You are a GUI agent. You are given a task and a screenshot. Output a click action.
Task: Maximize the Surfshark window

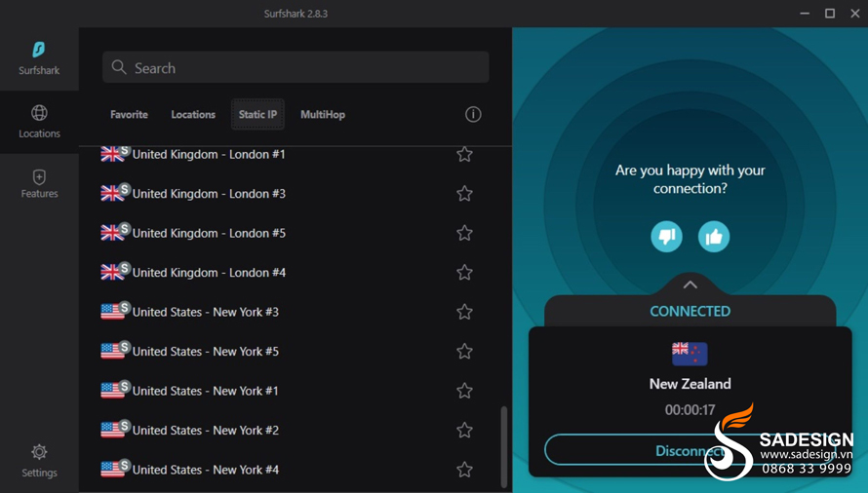(x=830, y=14)
